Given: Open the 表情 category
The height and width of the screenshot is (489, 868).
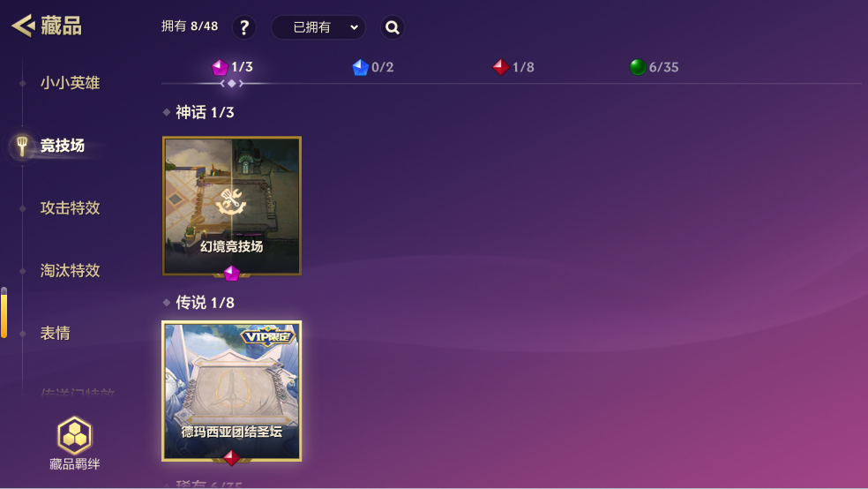Looking at the screenshot, I should (55, 334).
